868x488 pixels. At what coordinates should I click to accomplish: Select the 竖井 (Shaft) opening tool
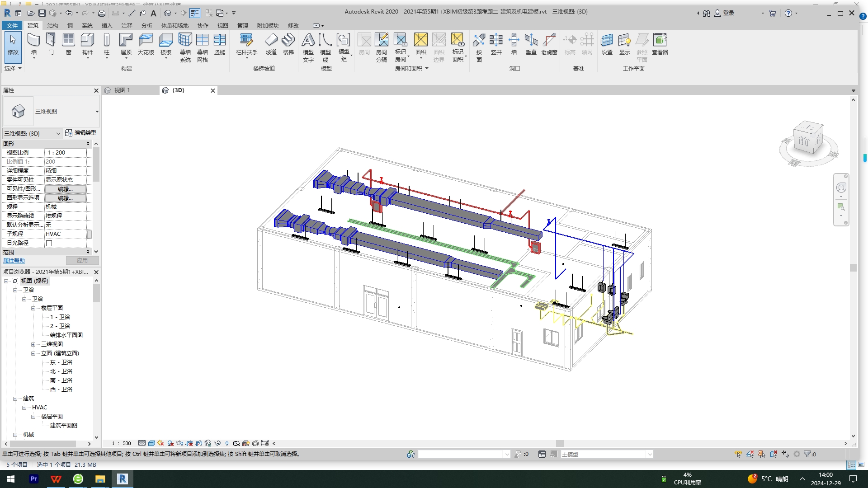tap(496, 44)
